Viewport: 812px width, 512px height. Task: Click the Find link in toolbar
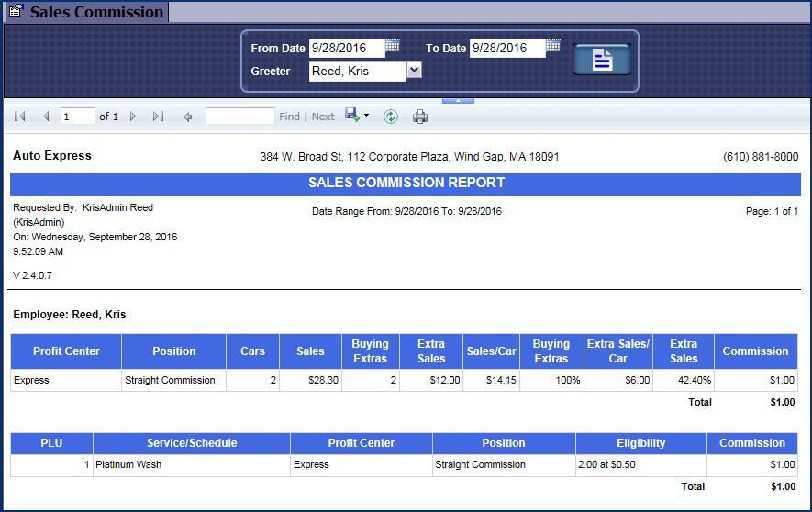(x=289, y=117)
